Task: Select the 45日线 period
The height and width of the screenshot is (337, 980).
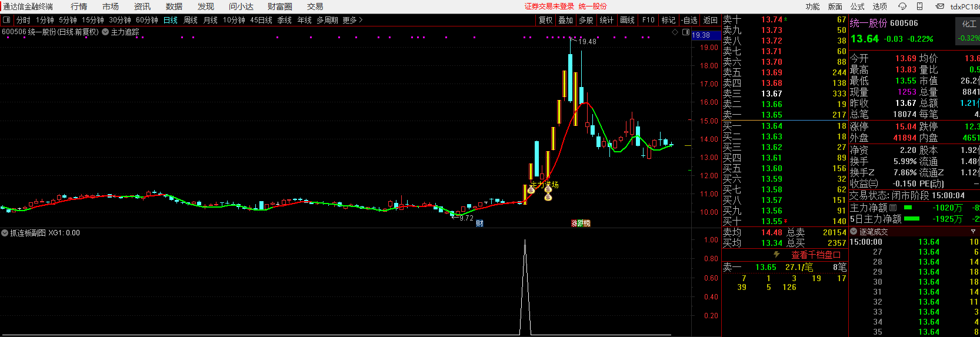Action: [x=261, y=20]
